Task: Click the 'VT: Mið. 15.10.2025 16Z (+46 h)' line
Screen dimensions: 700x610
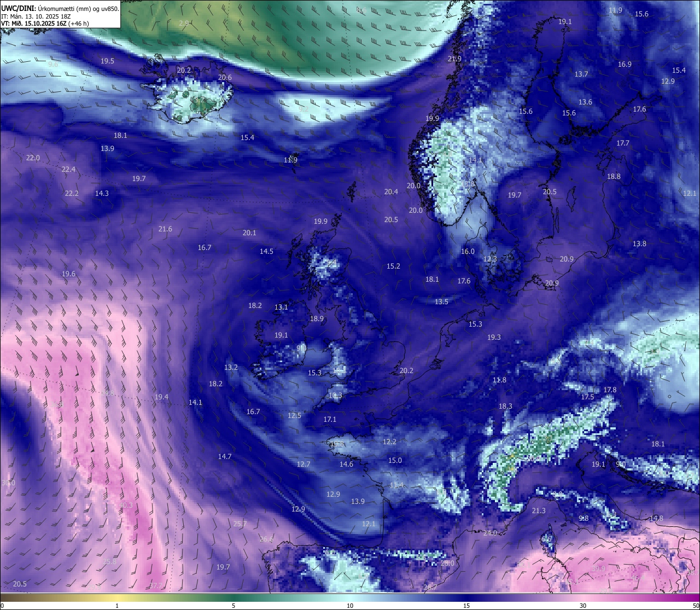Action: point(45,24)
